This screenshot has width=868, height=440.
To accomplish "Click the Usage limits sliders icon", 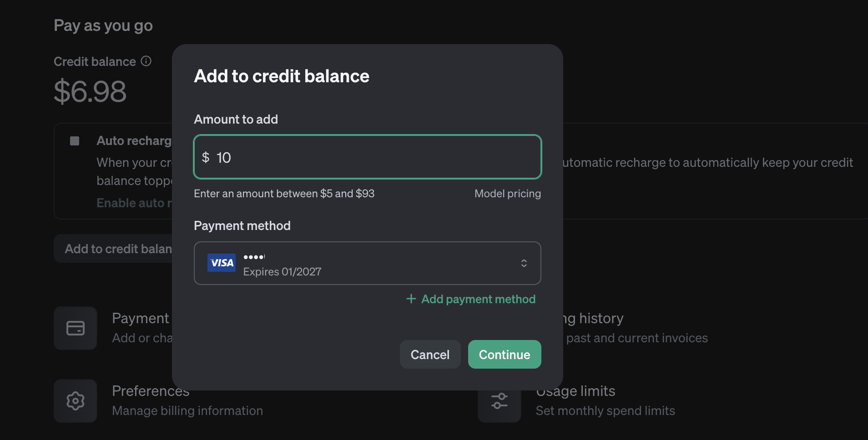I will pos(500,402).
